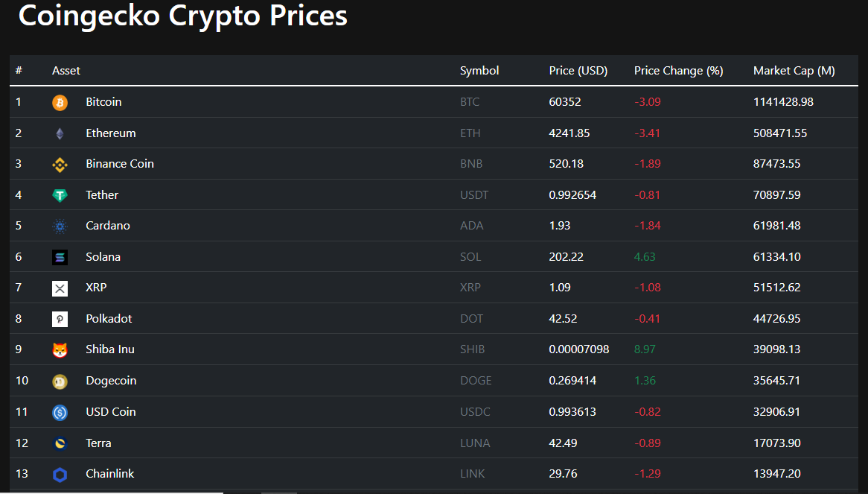Screen dimensions: 868x494
Task: Select the Chainlink hexagon icon
Action: pos(60,475)
